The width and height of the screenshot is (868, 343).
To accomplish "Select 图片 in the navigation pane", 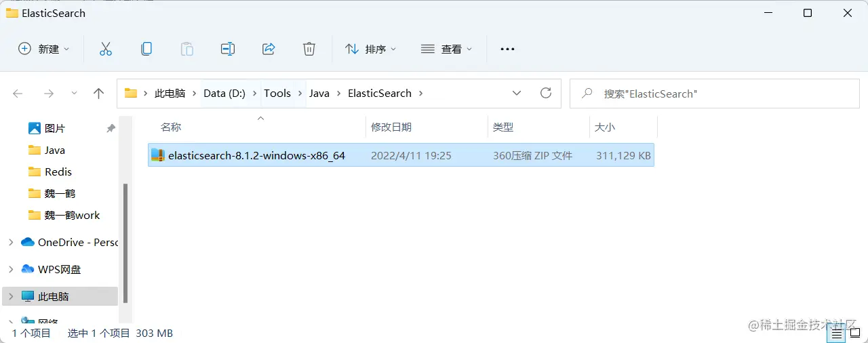I will coord(55,128).
